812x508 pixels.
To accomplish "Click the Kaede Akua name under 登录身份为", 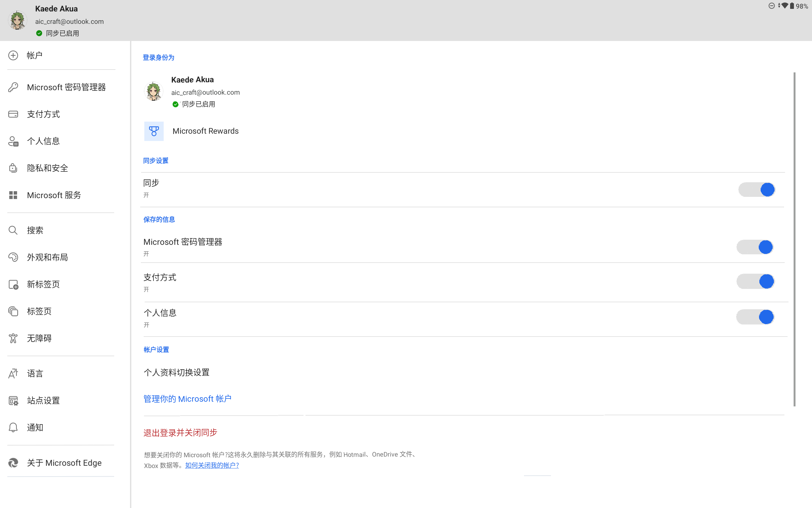I will tap(193, 80).
